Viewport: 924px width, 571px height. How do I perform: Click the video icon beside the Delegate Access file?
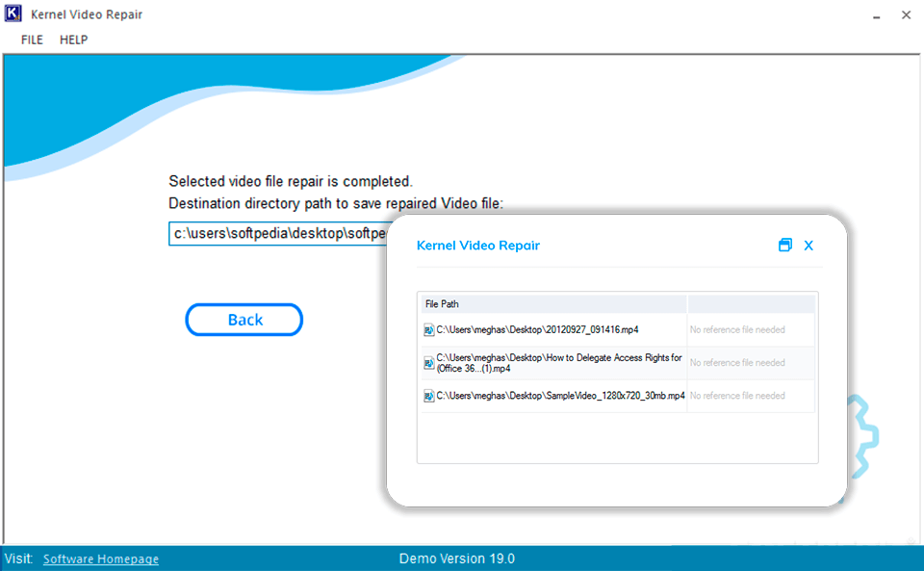pyautogui.click(x=428, y=362)
